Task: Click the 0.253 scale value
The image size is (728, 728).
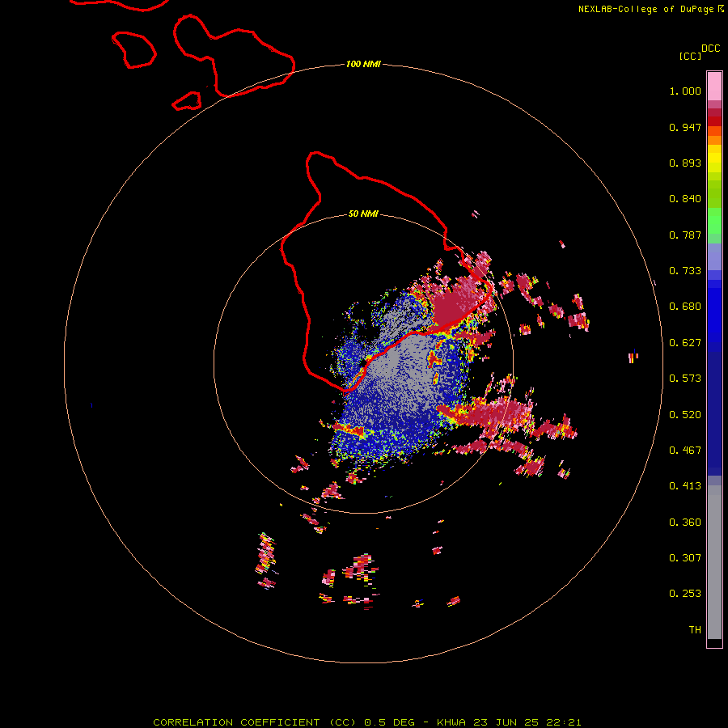Action: [685, 594]
